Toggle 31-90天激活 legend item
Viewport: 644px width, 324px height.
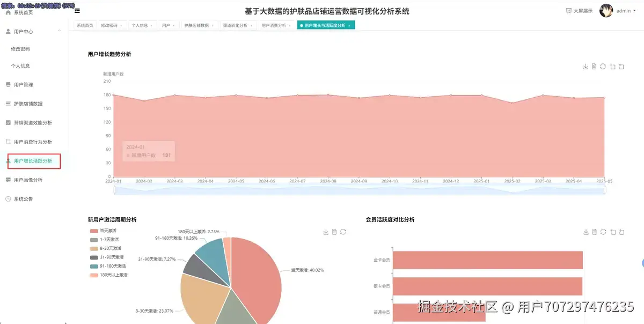pyautogui.click(x=107, y=257)
